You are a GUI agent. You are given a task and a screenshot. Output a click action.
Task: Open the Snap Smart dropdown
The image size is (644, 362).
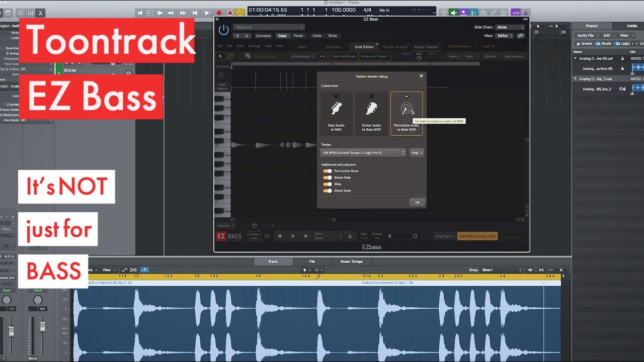[501, 270]
